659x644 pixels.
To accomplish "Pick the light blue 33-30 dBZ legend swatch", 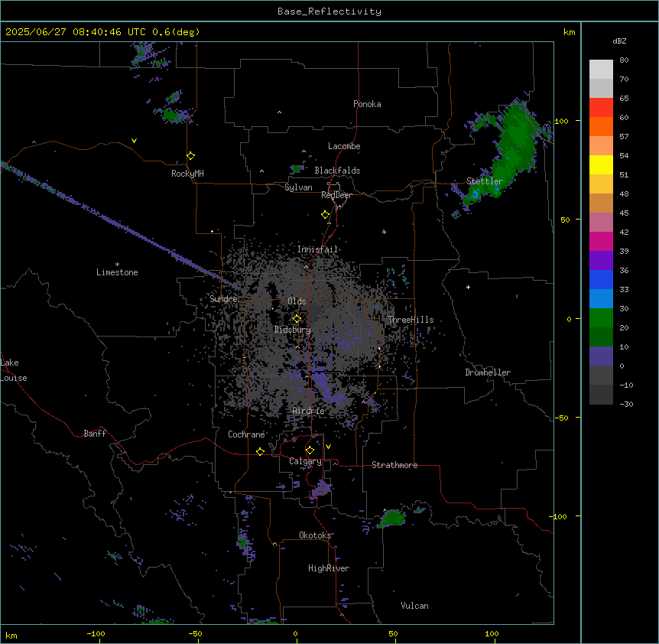I will 601,298.
